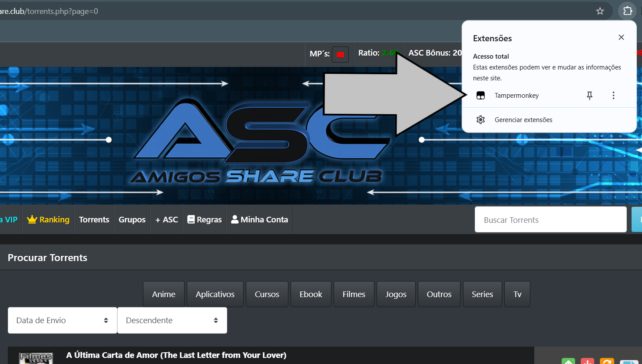Screen dimensions: 642x364
Task: Select the + ASC menu item
Action: point(167,219)
